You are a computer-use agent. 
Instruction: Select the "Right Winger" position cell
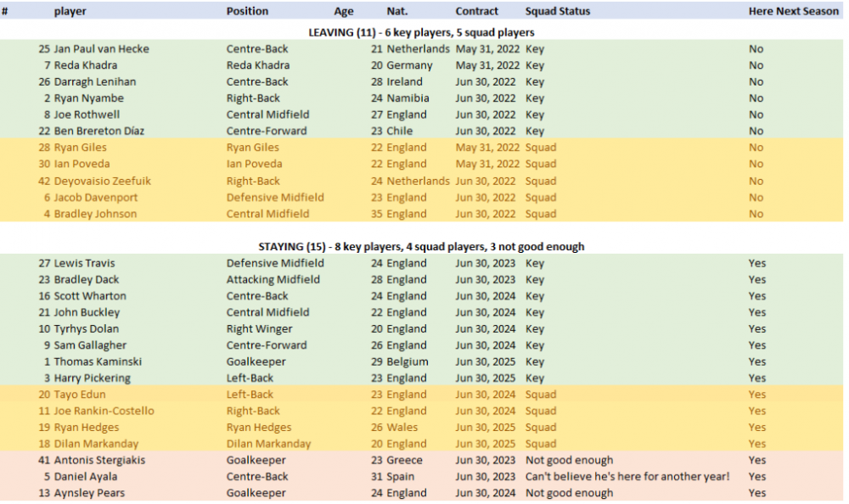pyautogui.click(x=259, y=329)
